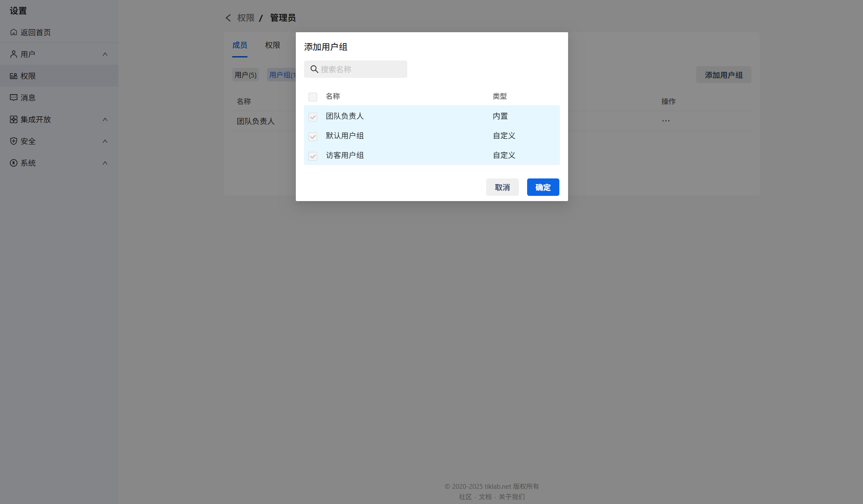Click the 集成开放 integration icon
Screen dimensions: 863x504
[x=14, y=119]
